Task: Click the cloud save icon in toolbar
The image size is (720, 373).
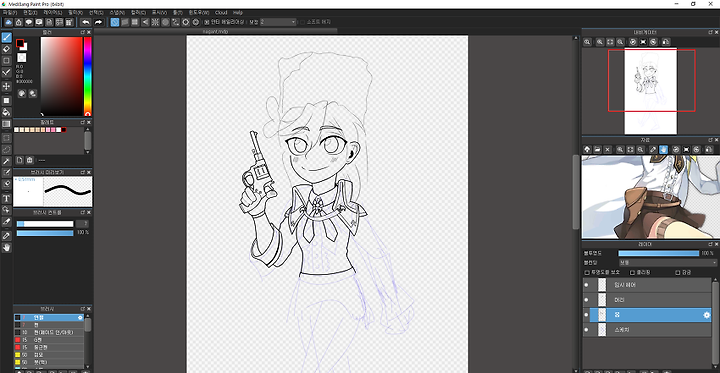Action: point(8,22)
